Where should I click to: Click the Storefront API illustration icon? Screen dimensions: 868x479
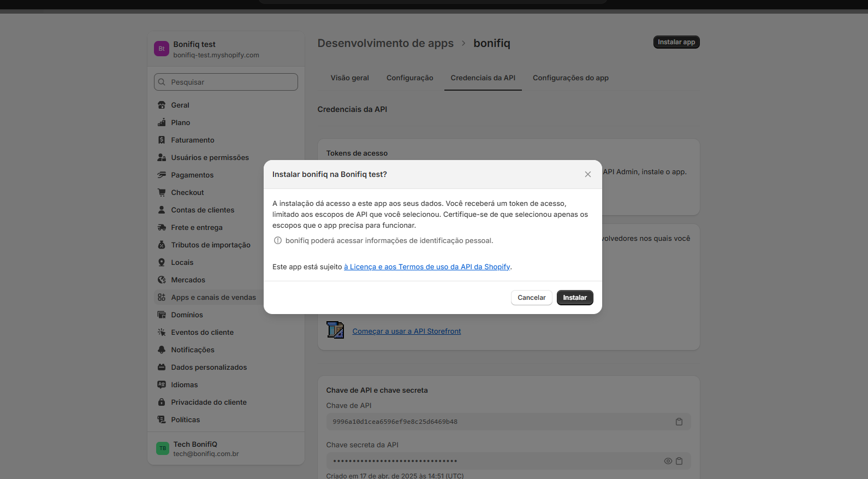click(335, 330)
